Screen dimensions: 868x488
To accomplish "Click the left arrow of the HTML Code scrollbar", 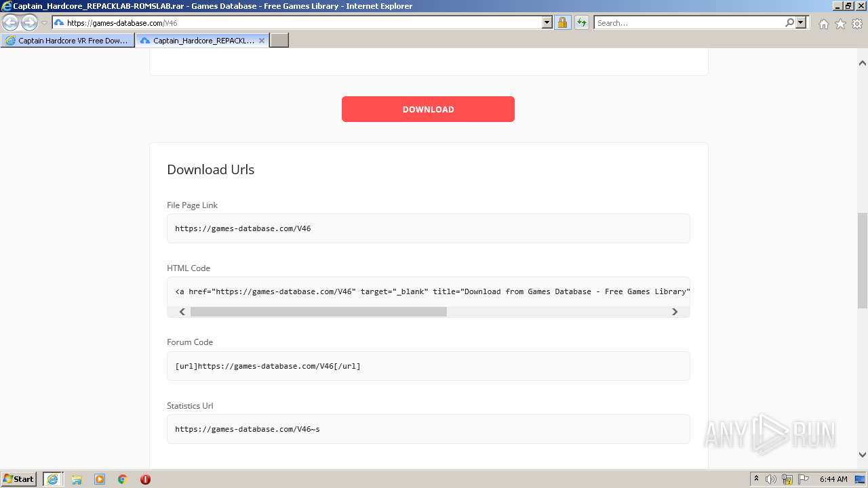I will (182, 312).
